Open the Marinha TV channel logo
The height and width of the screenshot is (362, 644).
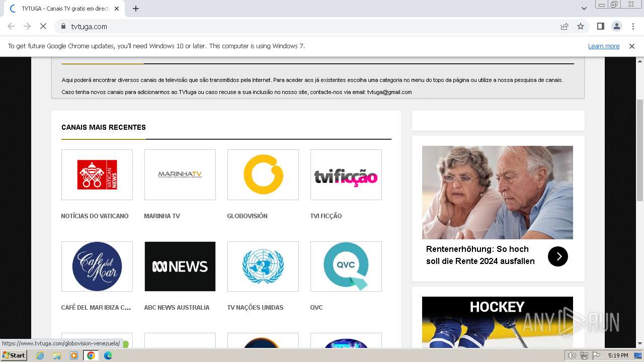point(180,174)
